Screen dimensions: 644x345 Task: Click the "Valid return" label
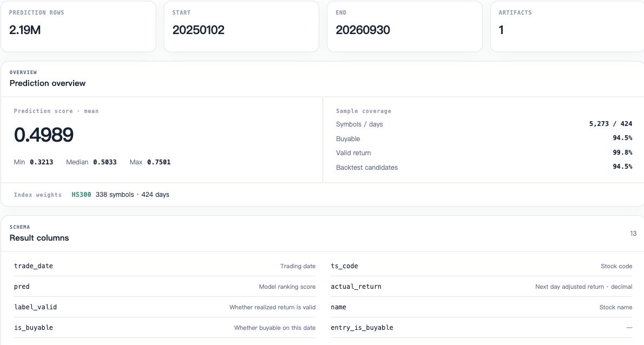click(353, 153)
